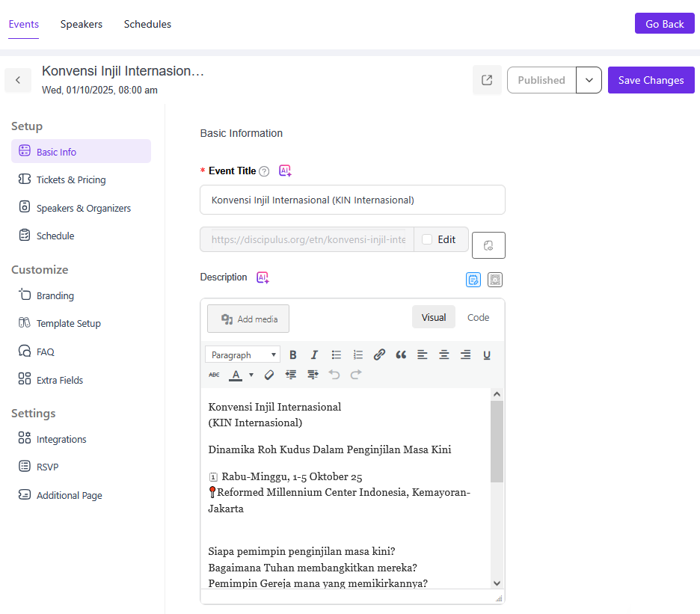
Task: Switch to the Speakers tab
Action: [x=82, y=24]
